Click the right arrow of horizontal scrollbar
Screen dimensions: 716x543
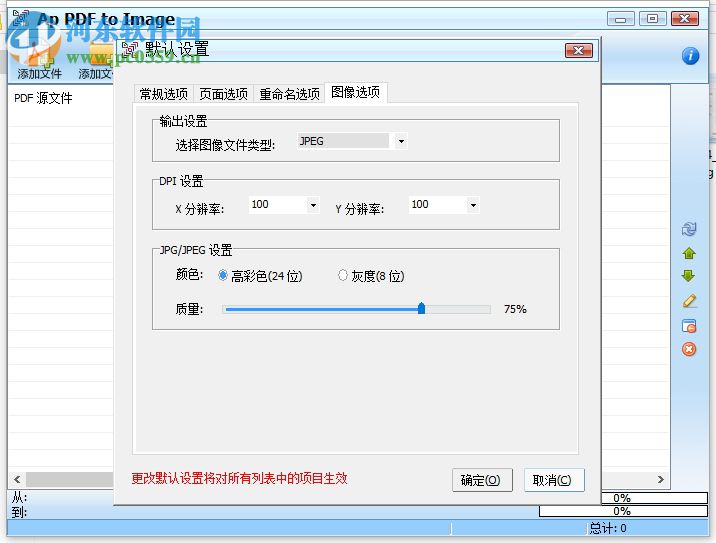(x=661, y=480)
